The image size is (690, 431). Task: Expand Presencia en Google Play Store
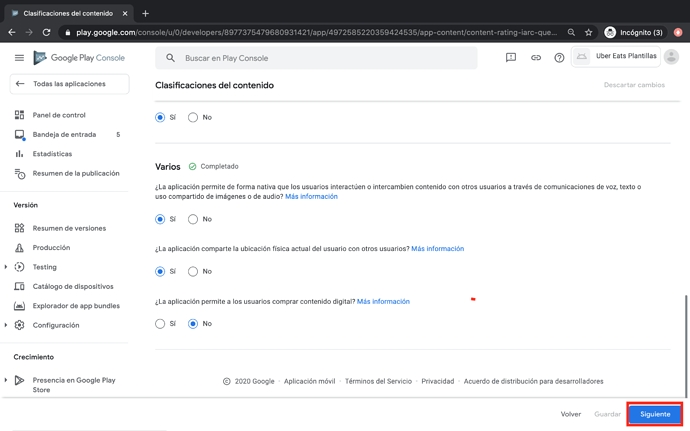tap(6, 380)
